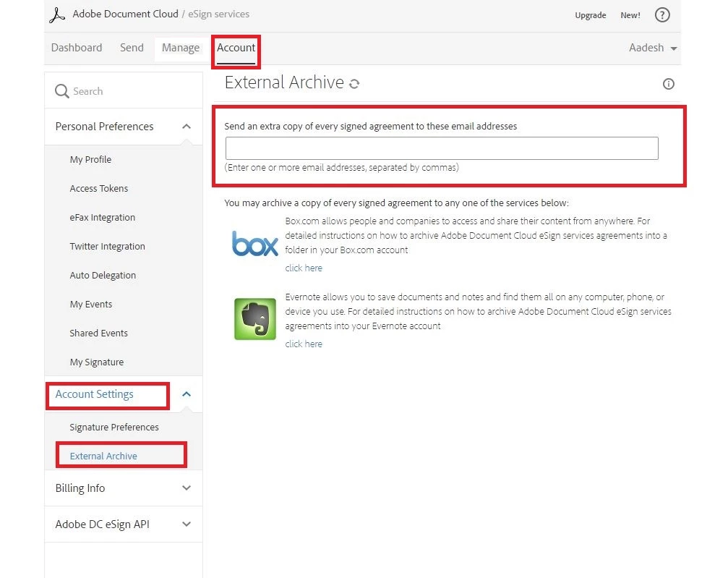Viewport: 728px width, 578px height.
Task: Click the Adobe Acrobat logo icon
Action: pos(57,15)
